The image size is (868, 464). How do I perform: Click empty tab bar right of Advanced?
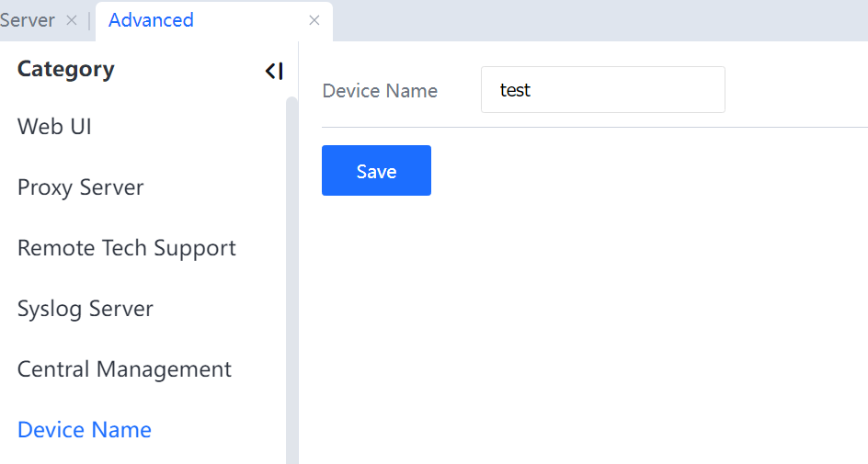click(598, 20)
